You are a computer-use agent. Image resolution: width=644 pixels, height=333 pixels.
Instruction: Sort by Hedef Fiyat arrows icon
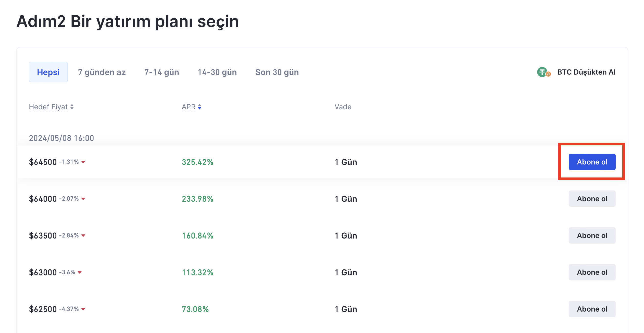click(x=72, y=107)
